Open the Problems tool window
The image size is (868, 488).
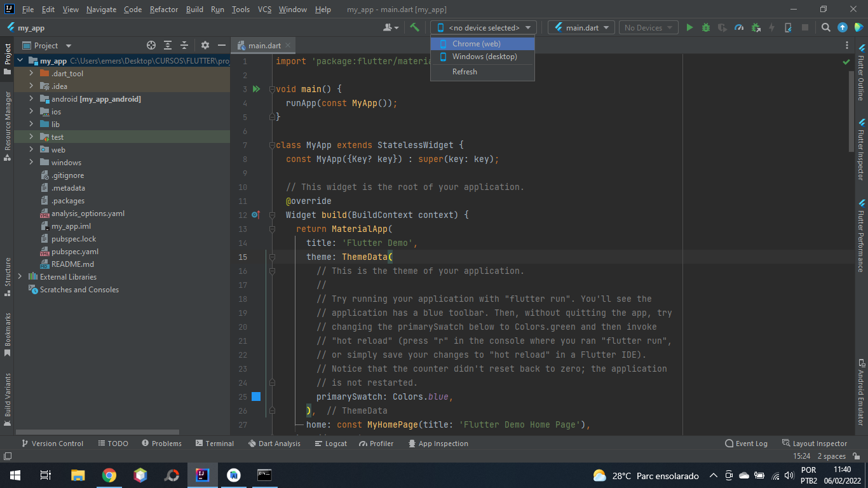pyautogui.click(x=162, y=444)
